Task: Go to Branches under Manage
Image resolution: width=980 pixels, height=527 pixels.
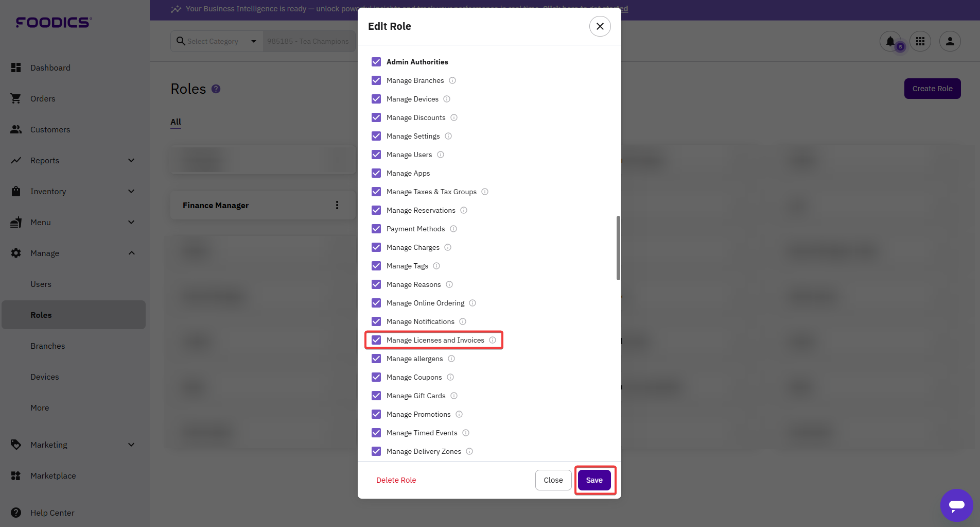Action: point(47,346)
